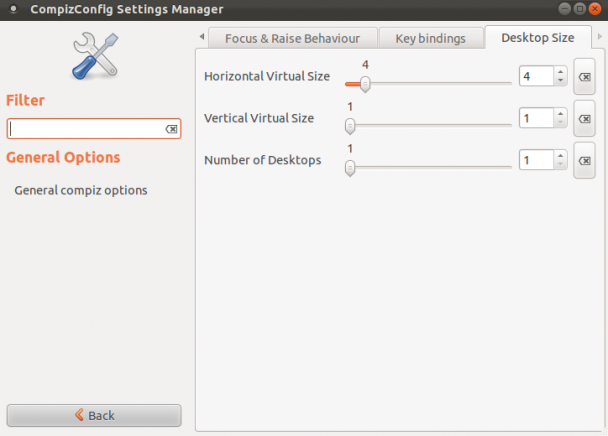Go Back to the main plugin list

tap(94, 415)
